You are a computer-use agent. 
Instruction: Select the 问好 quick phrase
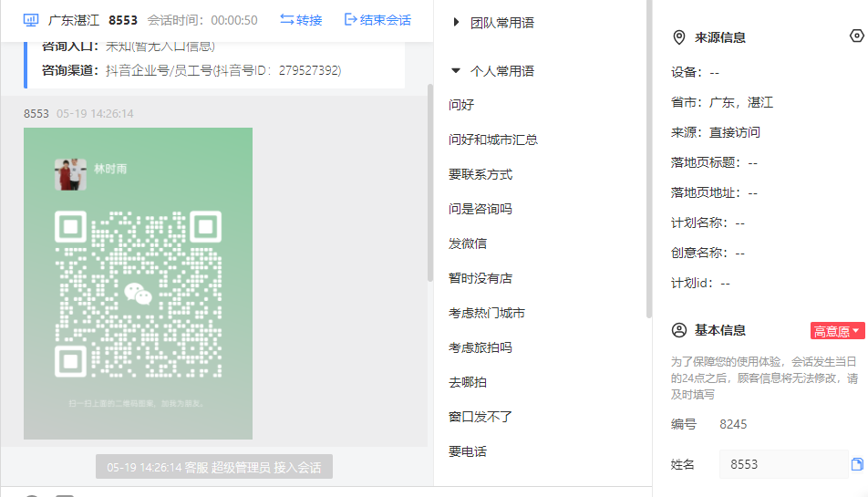461,105
